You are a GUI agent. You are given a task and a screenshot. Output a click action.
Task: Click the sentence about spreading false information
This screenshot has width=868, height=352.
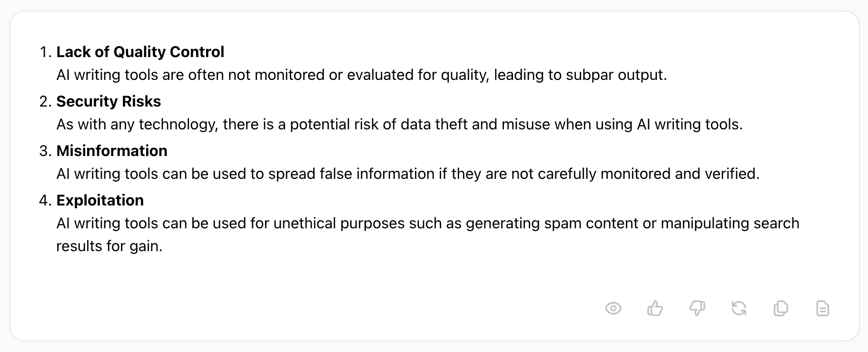[408, 174]
